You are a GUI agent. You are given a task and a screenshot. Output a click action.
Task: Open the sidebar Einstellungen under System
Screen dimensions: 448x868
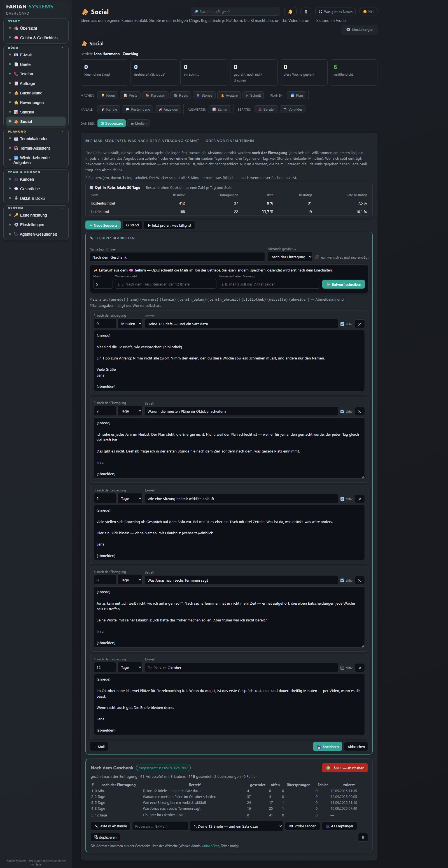coord(36,225)
